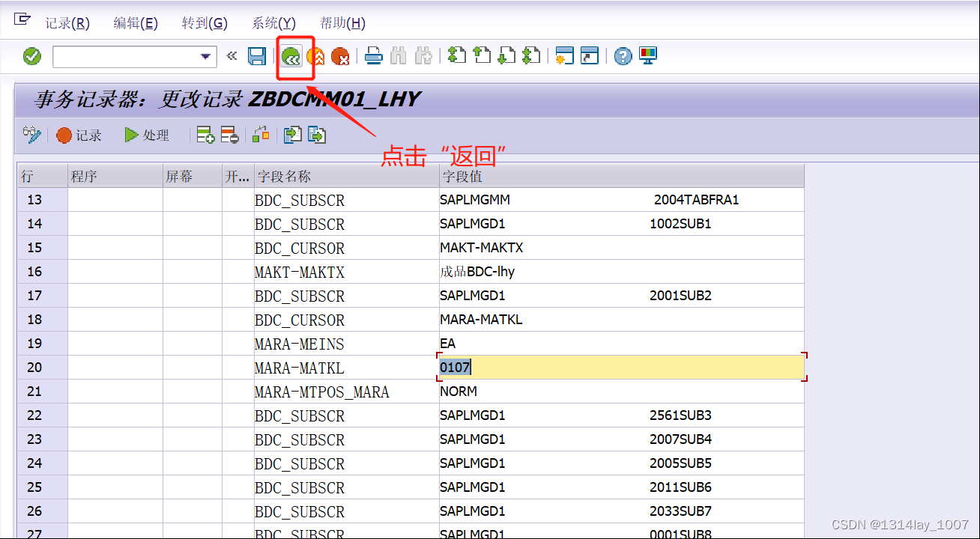Select row number 13
The image size is (980, 539).
[34, 200]
